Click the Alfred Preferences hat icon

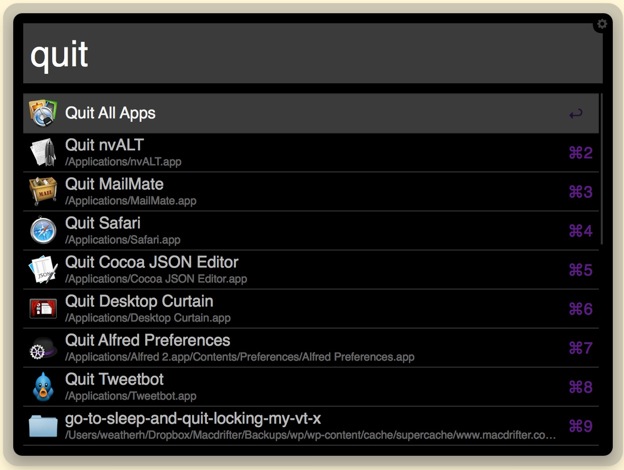[43, 348]
